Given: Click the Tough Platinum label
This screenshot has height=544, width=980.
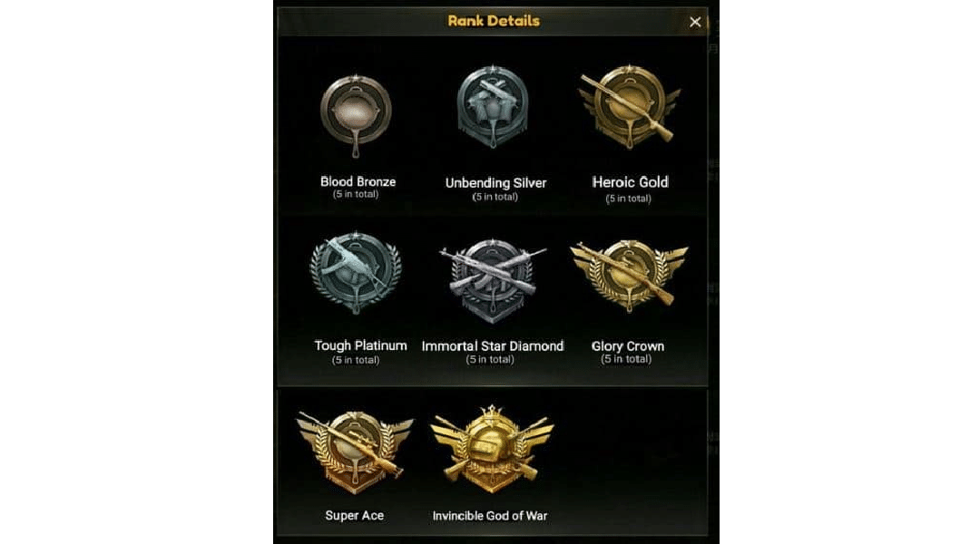Looking at the screenshot, I should [x=360, y=345].
